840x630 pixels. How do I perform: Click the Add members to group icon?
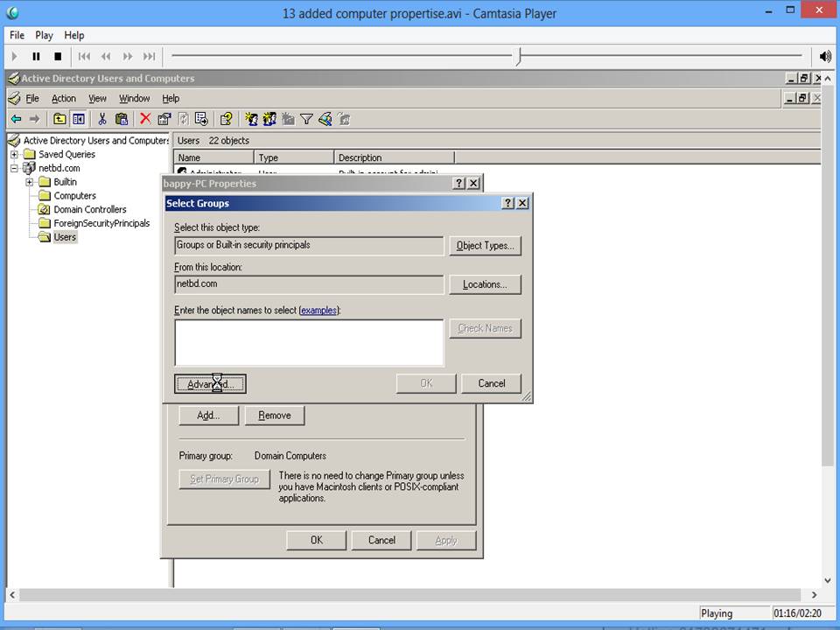tap(344, 119)
